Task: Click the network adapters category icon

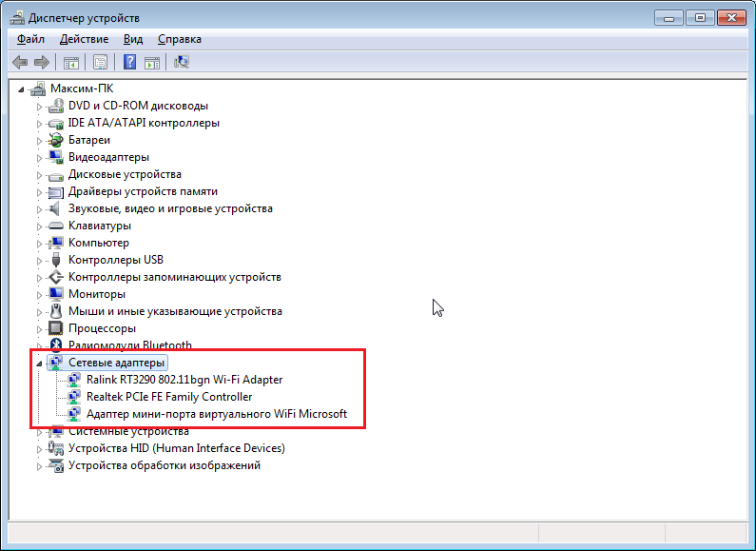Action: [x=56, y=363]
